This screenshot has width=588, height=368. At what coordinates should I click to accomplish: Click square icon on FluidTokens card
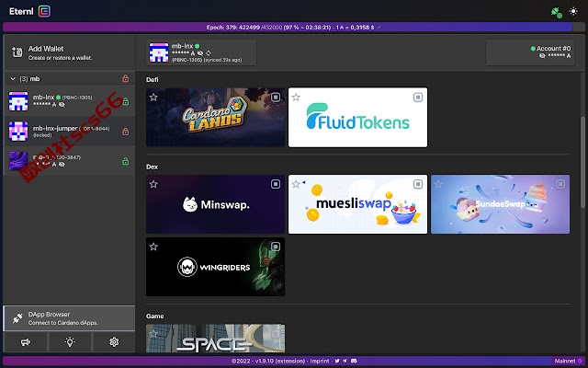418,98
